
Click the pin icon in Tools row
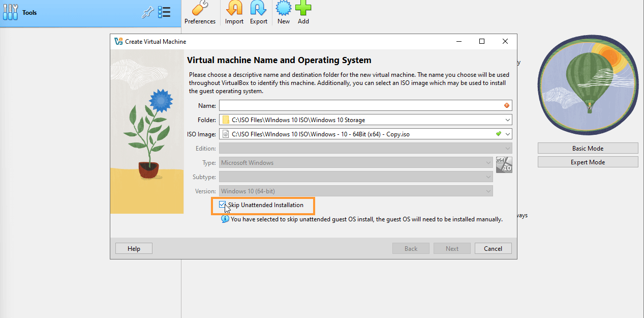click(x=147, y=13)
